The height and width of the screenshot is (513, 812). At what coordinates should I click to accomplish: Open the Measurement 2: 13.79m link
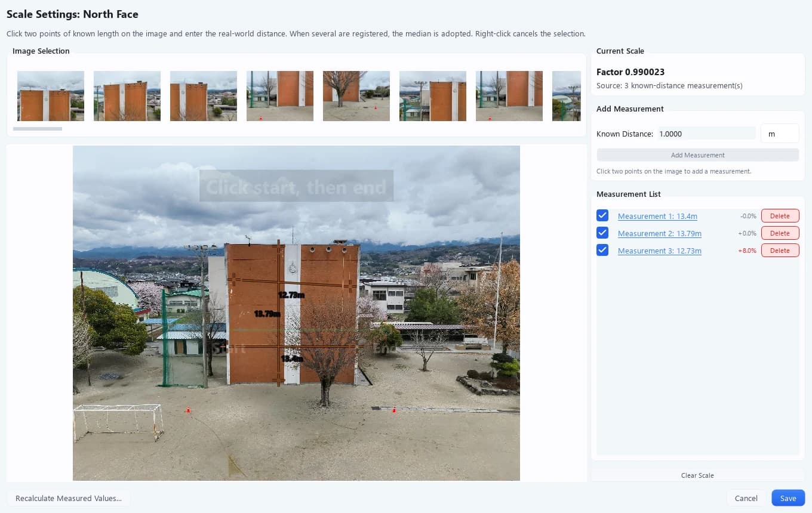click(660, 233)
